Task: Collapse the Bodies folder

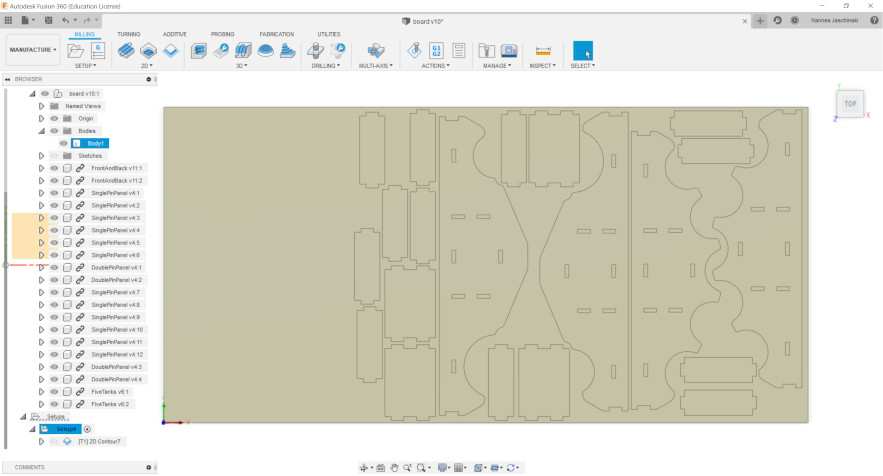Action: (41, 131)
